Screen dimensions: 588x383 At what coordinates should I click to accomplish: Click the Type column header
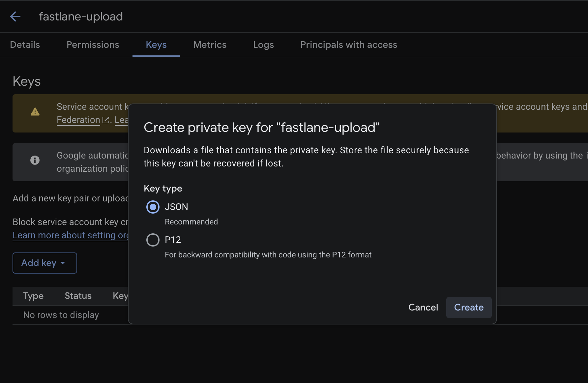point(33,296)
